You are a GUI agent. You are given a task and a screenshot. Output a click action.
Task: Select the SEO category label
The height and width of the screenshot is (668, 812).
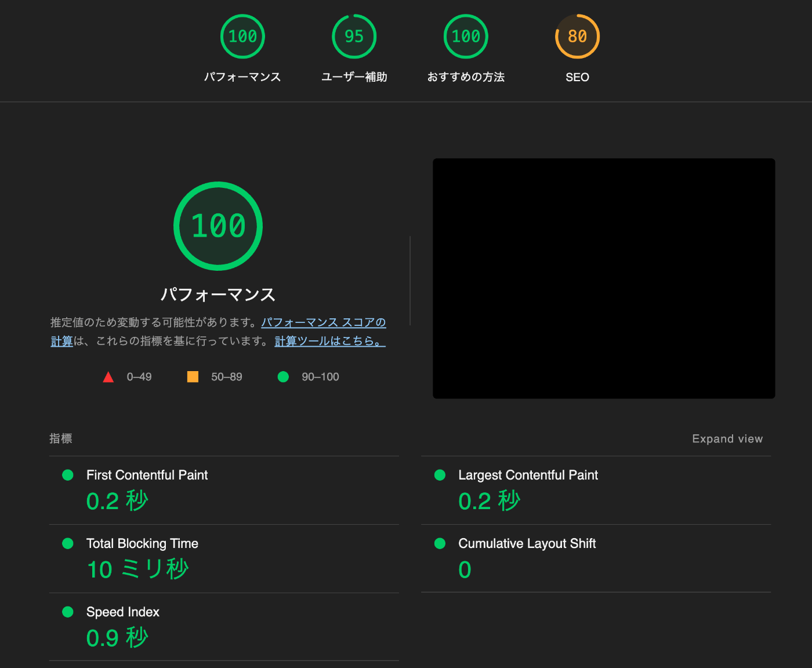click(577, 77)
